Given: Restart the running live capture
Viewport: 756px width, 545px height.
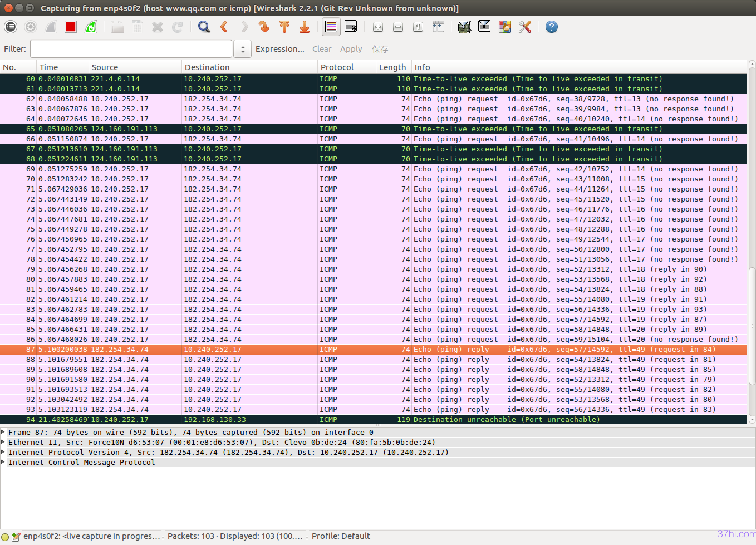Looking at the screenshot, I should click(91, 27).
